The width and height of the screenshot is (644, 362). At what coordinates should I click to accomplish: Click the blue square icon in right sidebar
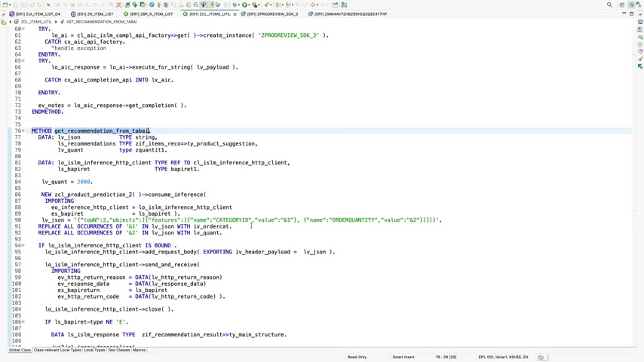pos(640,22)
